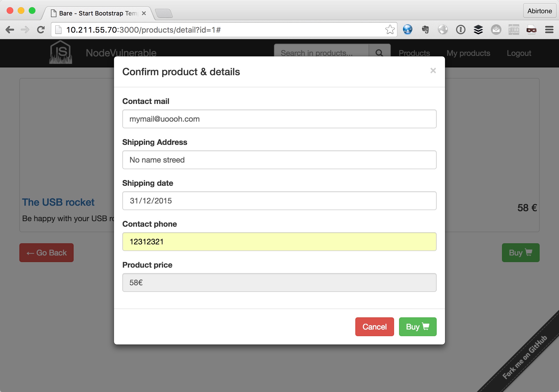This screenshot has width=559, height=392.
Task: Cancel the purchase confirmation
Action: (374, 327)
